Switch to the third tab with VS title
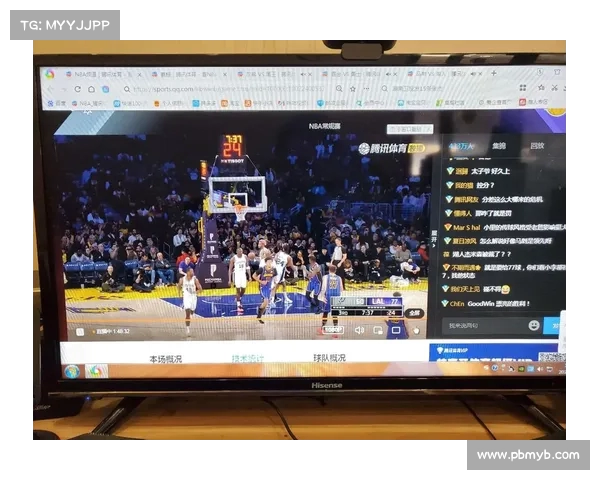Viewport: 600px width, 480px height. pyautogui.click(x=268, y=74)
